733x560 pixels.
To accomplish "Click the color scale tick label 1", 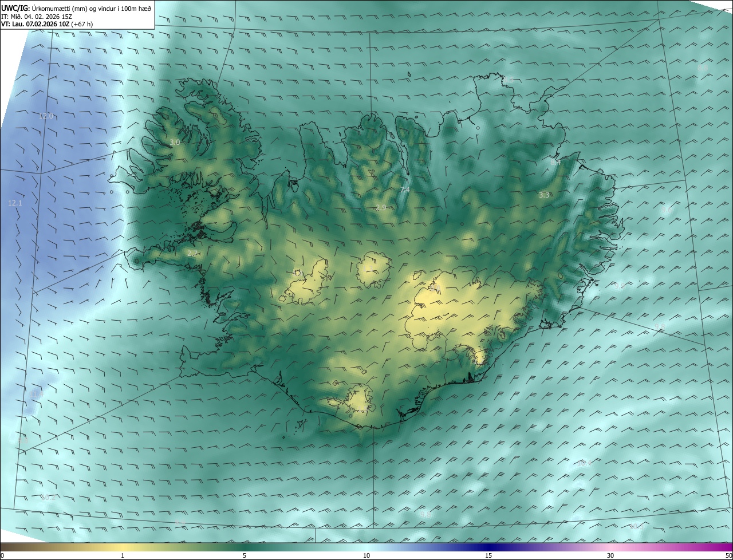I will 123,555.
